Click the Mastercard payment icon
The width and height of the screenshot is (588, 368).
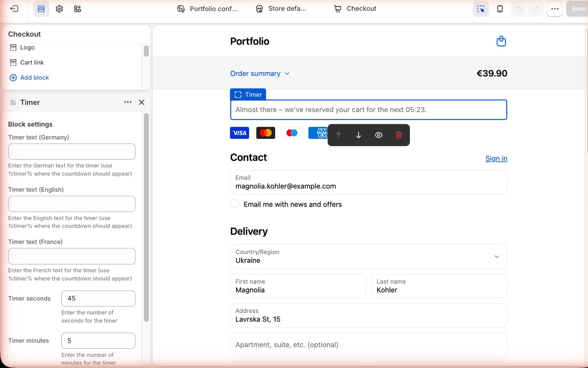[x=266, y=133]
